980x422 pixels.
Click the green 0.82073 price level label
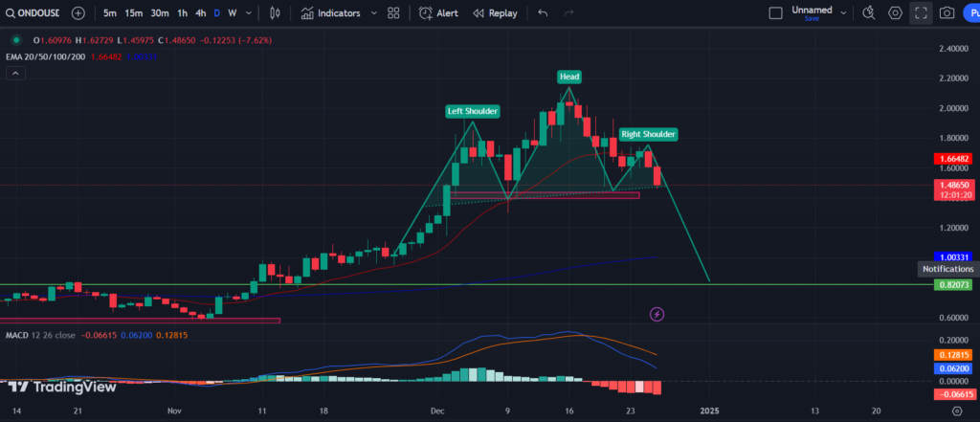coord(952,284)
